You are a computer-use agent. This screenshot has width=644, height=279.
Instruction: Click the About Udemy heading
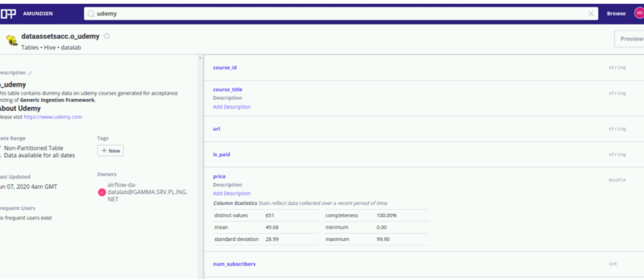click(20, 108)
